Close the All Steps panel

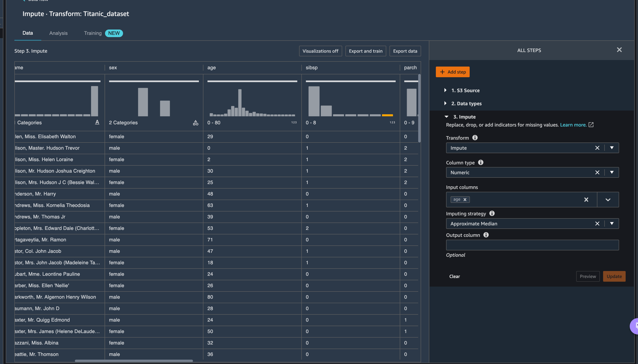pos(619,50)
